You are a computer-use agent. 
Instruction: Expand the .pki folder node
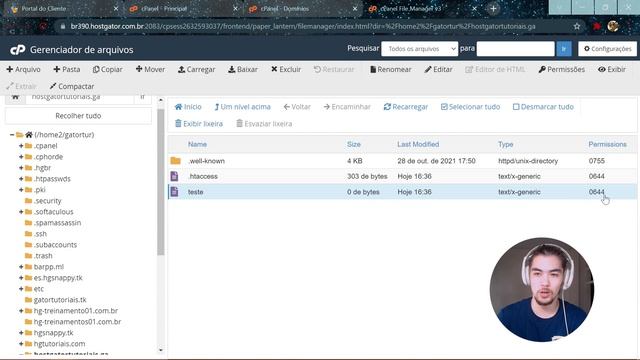[x=21, y=190]
